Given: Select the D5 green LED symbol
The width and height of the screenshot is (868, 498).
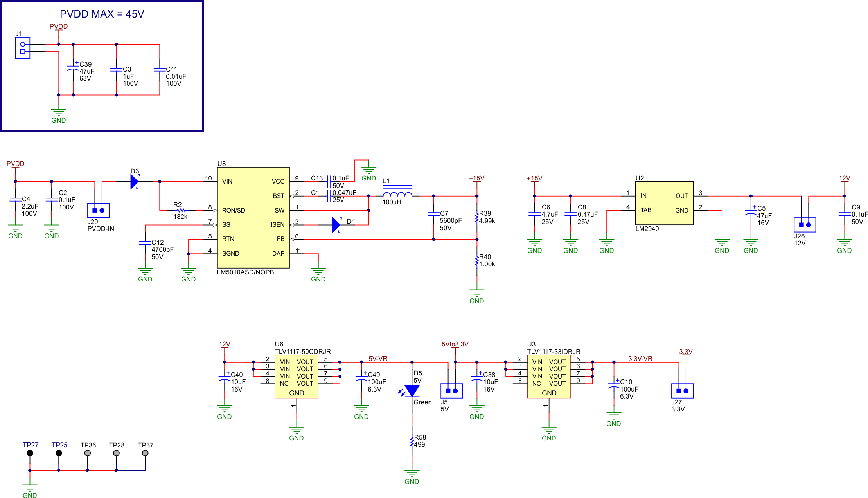Looking at the screenshot, I should point(410,391).
